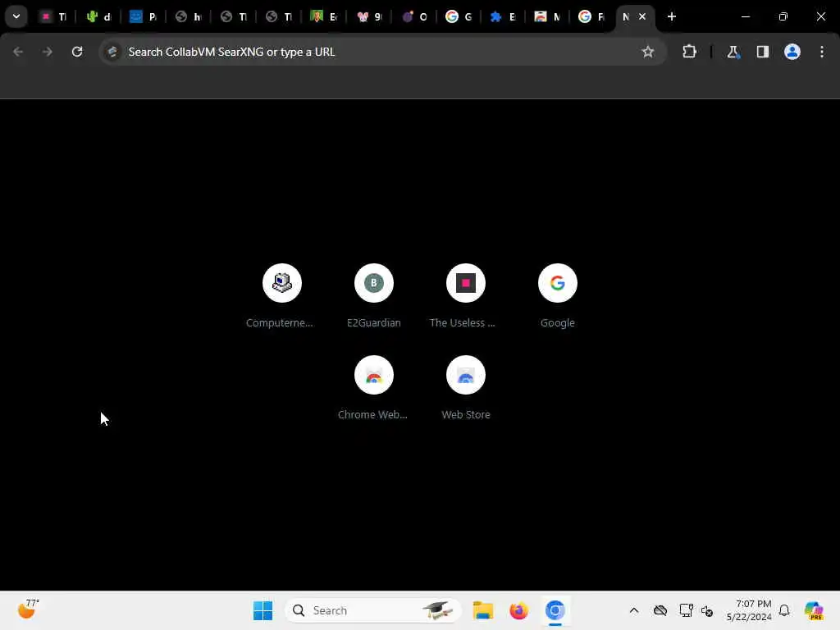Image resolution: width=840 pixels, height=630 pixels.
Task: Close the active New Tab page
Action: coord(642,16)
